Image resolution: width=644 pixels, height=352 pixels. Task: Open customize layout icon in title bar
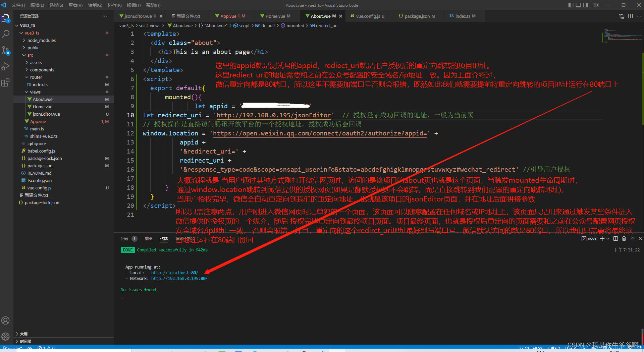tap(596, 5)
